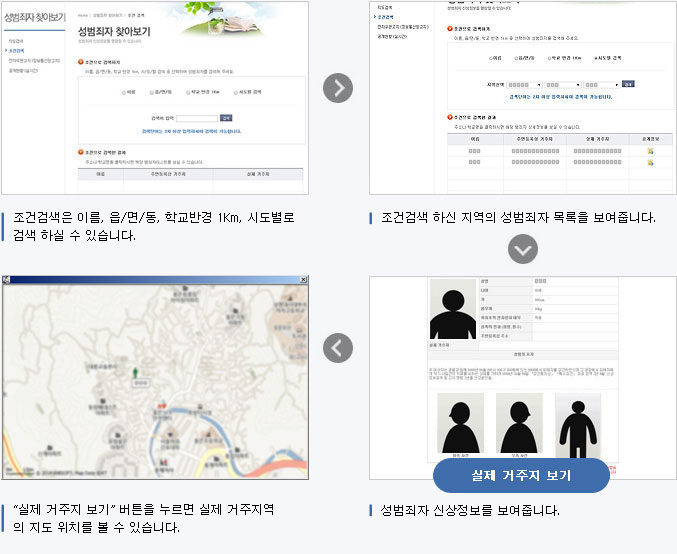Click caption about 실제 거주지 보기 버튼 map location
The height and width of the screenshot is (554, 677).
[143, 518]
